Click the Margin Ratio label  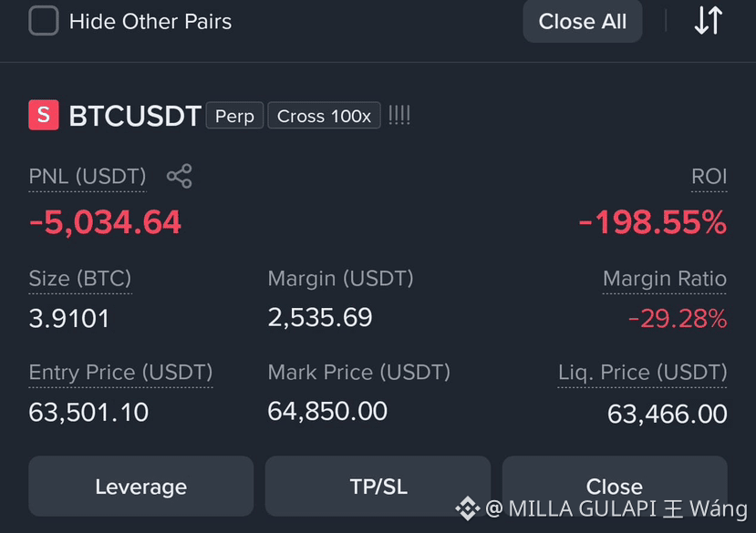pos(665,279)
